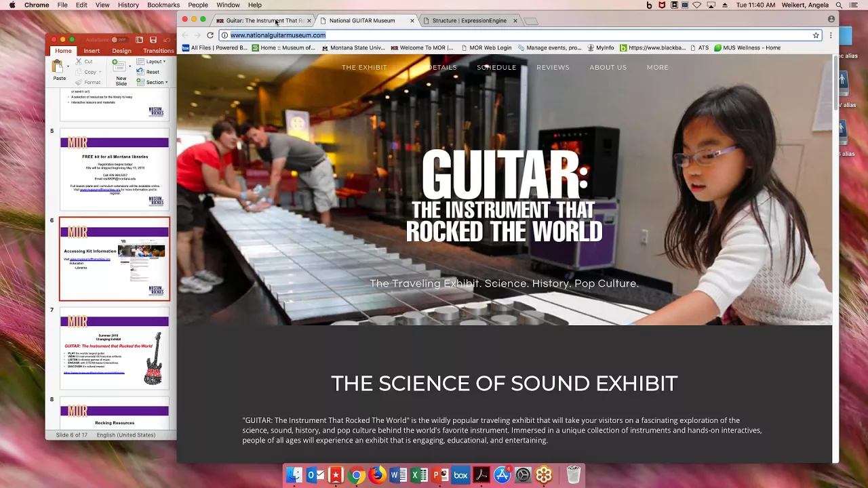The image size is (868, 488).
Task: Open the Apple menu
Action: click(x=12, y=5)
